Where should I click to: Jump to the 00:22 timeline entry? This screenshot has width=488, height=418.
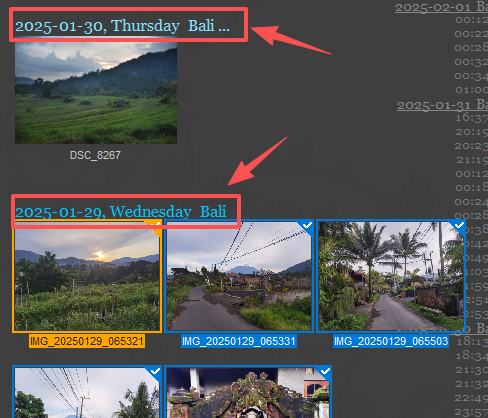point(471,34)
